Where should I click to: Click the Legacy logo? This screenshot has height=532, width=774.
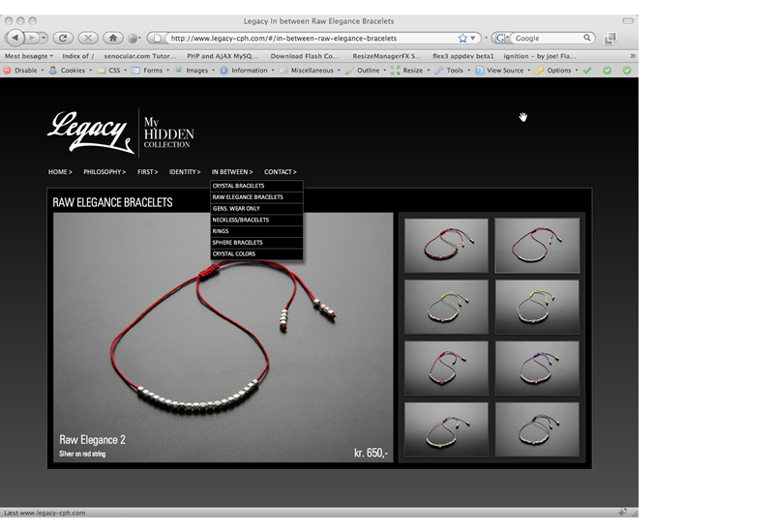point(90,131)
